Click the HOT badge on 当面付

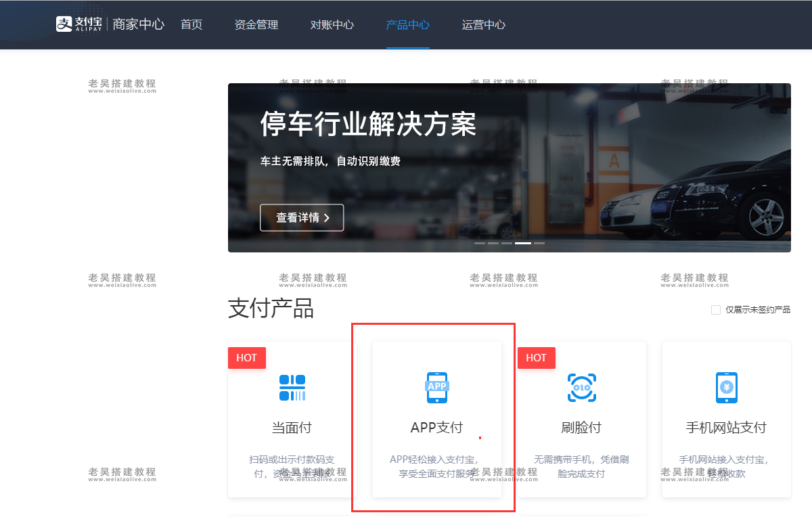246,357
